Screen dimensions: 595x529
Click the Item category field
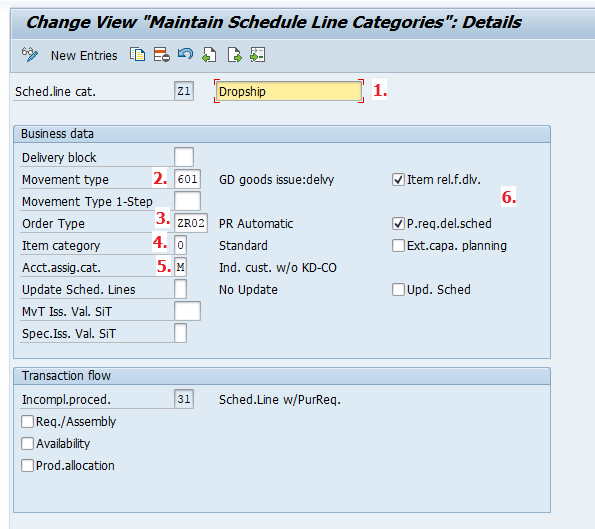click(181, 245)
